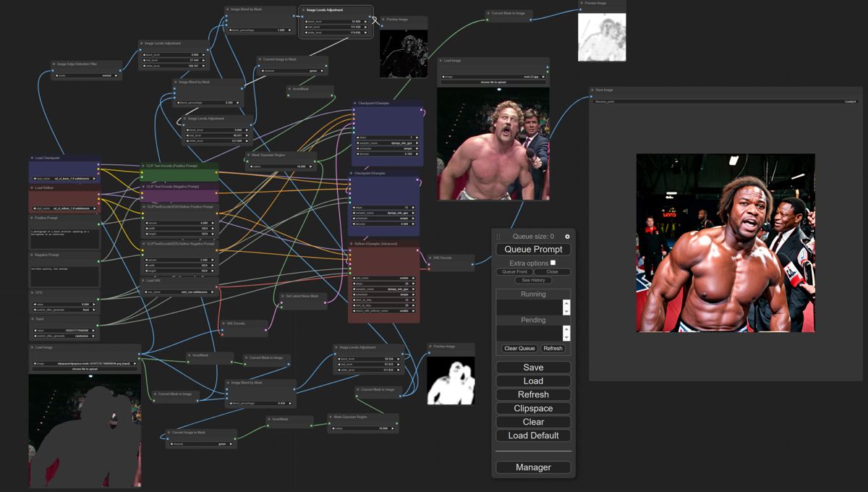Click collapse dot on Image Edge Detection Filter
Image resolution: width=868 pixels, height=492 pixels.
coord(54,64)
